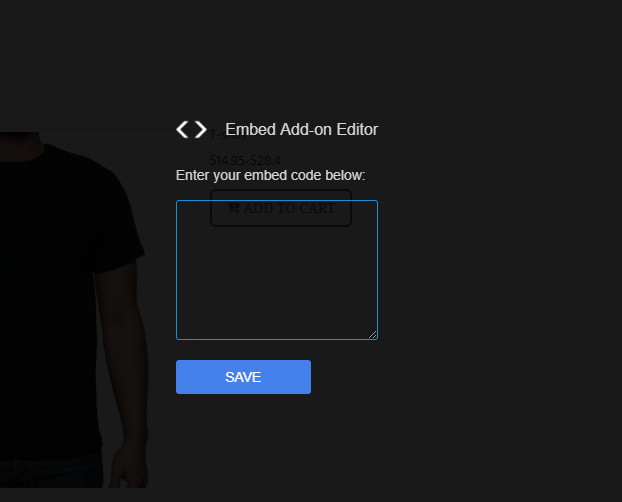Click inside the embed code text area
The height and width of the screenshot is (502, 622).
tap(277, 270)
